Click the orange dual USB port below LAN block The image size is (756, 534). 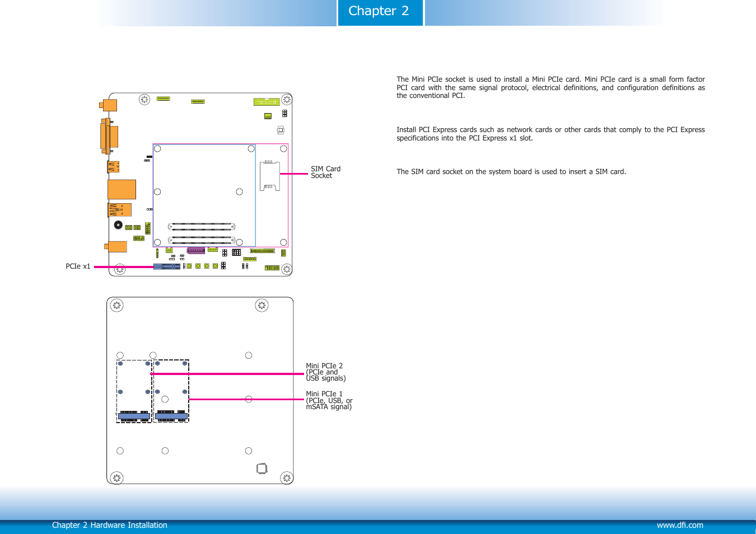point(119,210)
